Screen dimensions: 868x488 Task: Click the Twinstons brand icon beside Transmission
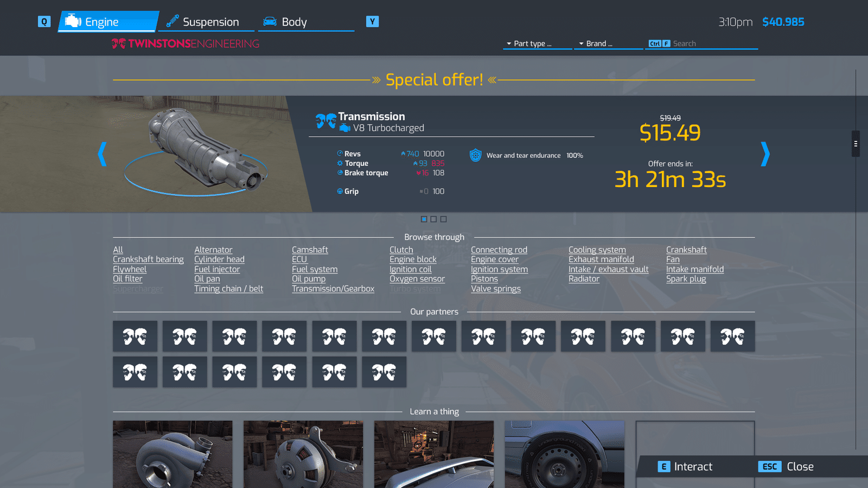pos(326,121)
